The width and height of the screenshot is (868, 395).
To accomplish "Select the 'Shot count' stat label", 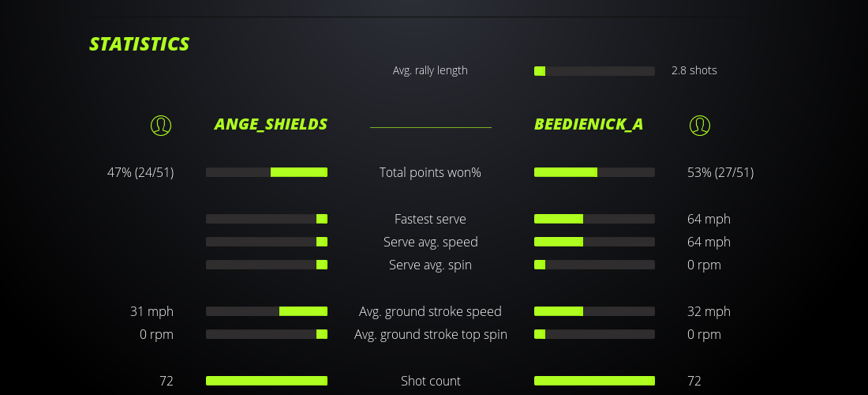I will pyautogui.click(x=430, y=381).
